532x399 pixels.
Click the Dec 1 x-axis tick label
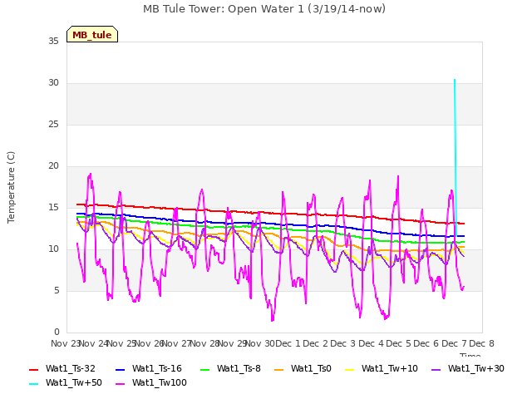[x=288, y=343]
